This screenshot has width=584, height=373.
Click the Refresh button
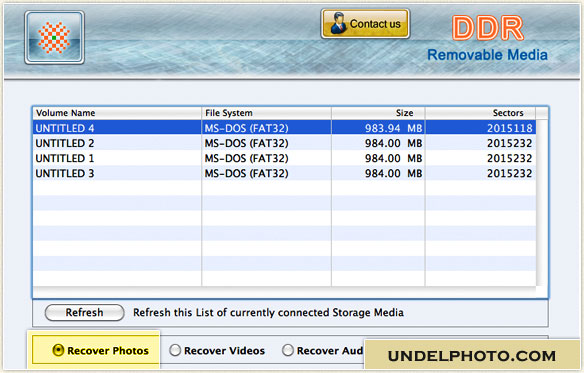pos(85,312)
